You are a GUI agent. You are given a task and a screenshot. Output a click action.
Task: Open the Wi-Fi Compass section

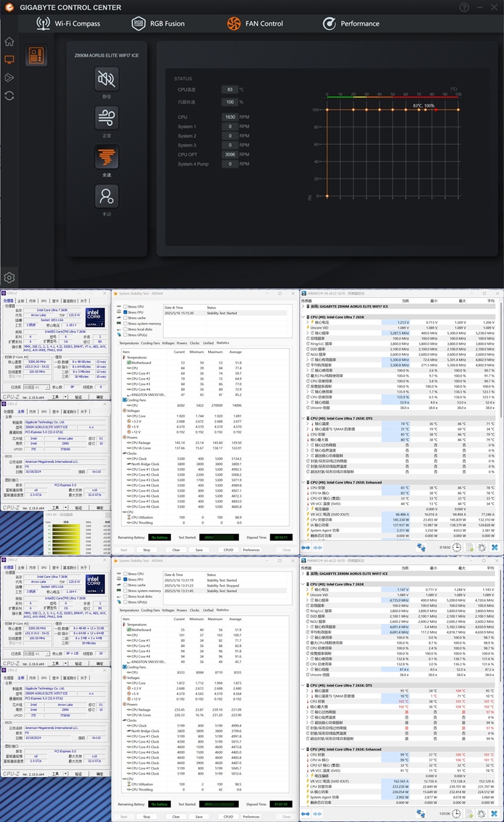pyautogui.click(x=68, y=23)
